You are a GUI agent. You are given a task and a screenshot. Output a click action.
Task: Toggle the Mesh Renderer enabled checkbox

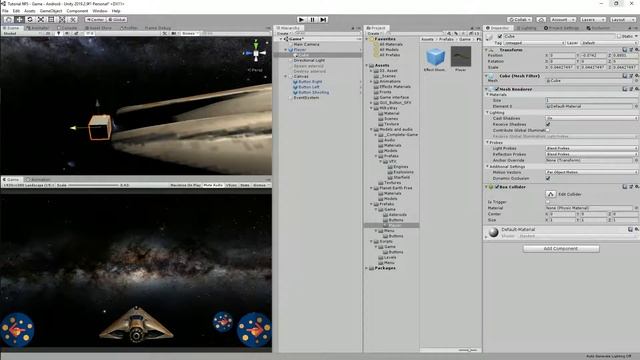pyautogui.click(x=497, y=89)
